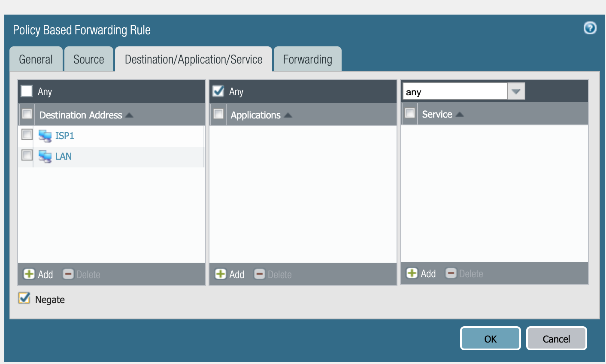
Task: Click the plus icon under Applications
Action: pos(221,274)
